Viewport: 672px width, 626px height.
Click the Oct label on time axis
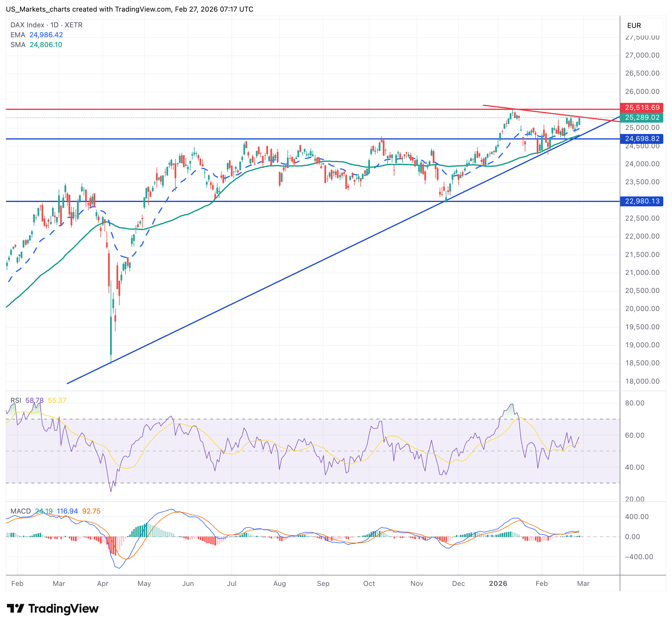pyautogui.click(x=369, y=583)
